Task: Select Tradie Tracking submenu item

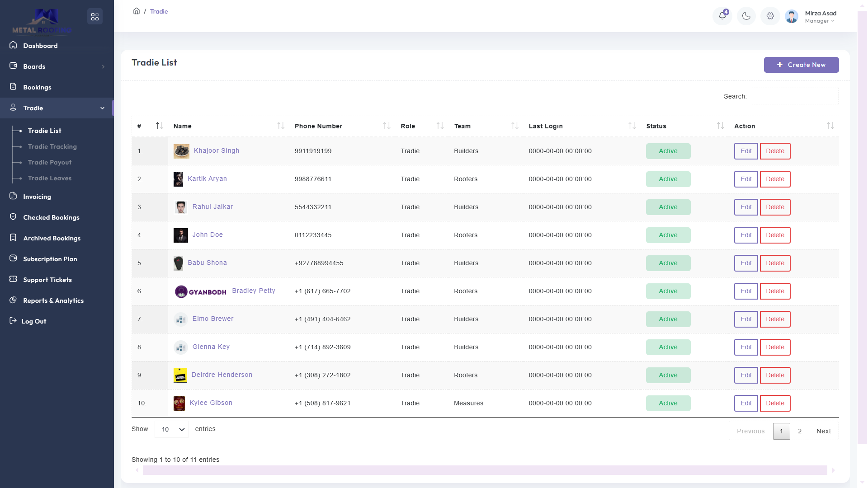Action: 52,146
